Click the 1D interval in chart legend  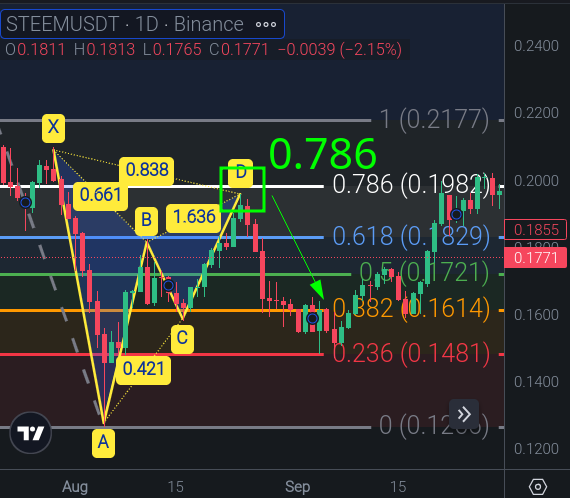pos(147,24)
